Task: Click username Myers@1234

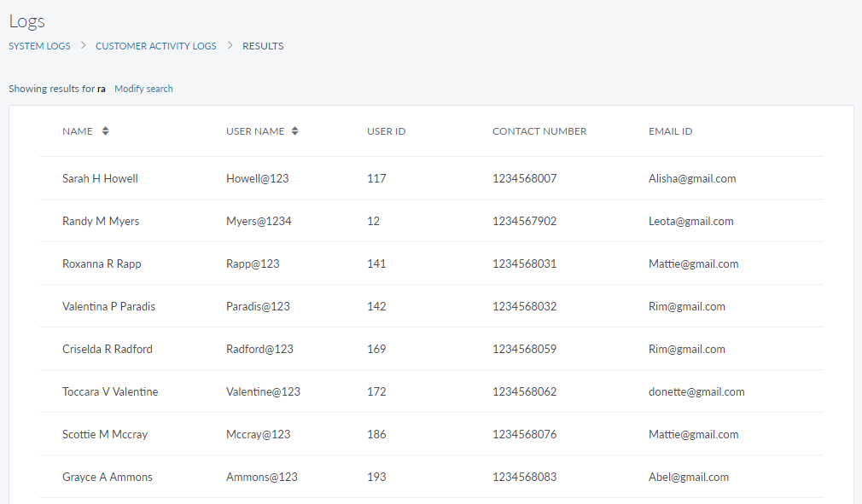Action: (x=259, y=221)
